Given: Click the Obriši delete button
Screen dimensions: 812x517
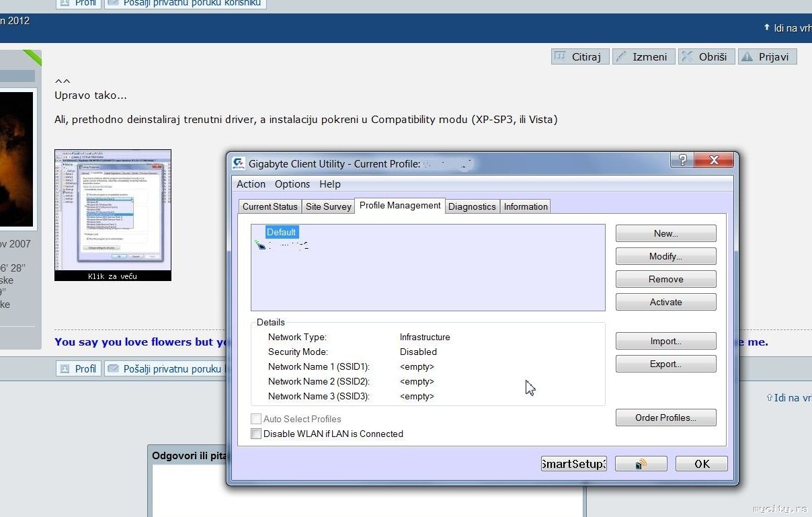Looking at the screenshot, I should click(705, 56).
